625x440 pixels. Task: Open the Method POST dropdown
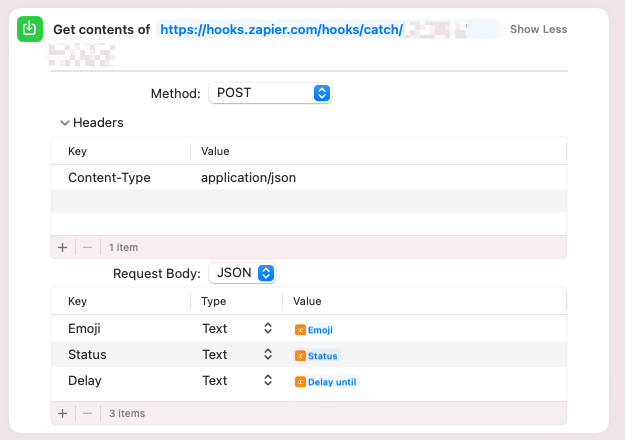click(270, 93)
